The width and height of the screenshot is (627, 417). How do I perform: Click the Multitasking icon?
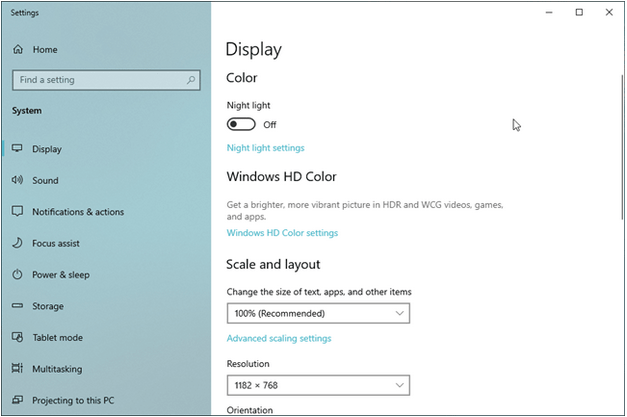click(17, 368)
